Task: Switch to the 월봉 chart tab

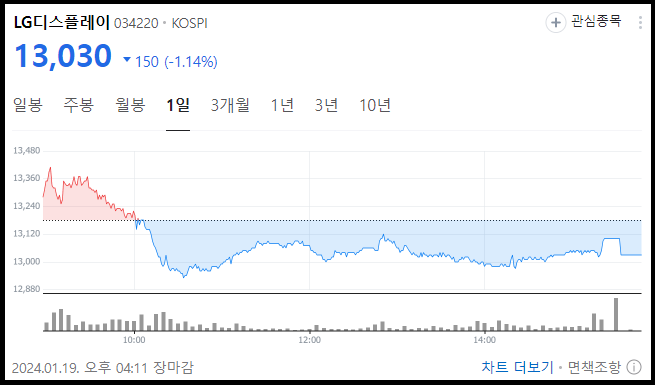Action: pos(130,105)
